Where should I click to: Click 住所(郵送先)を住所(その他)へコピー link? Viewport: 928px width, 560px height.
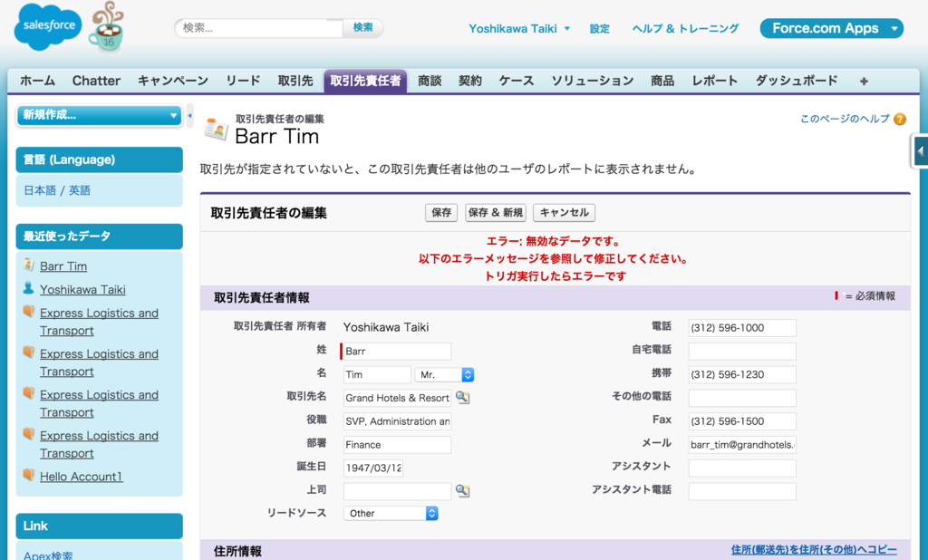coord(814,550)
